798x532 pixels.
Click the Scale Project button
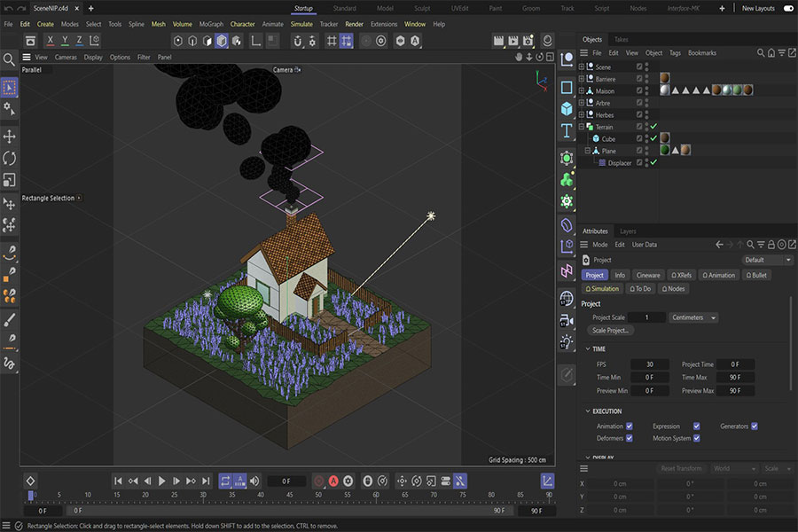pyautogui.click(x=610, y=331)
